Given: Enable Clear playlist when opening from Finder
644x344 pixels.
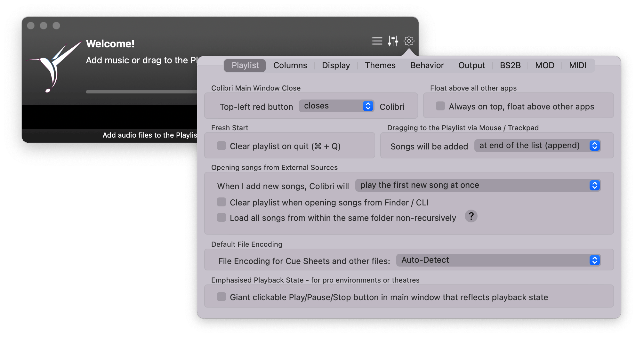Looking at the screenshot, I should pyautogui.click(x=221, y=202).
